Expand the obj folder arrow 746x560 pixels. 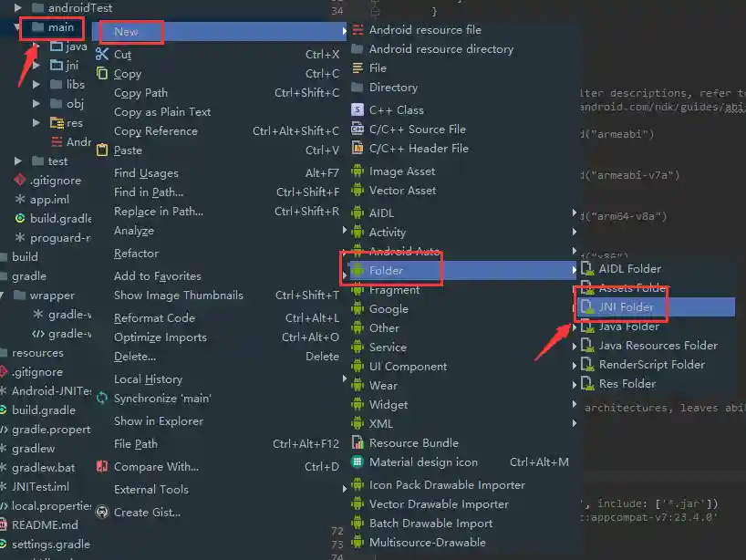[36, 103]
